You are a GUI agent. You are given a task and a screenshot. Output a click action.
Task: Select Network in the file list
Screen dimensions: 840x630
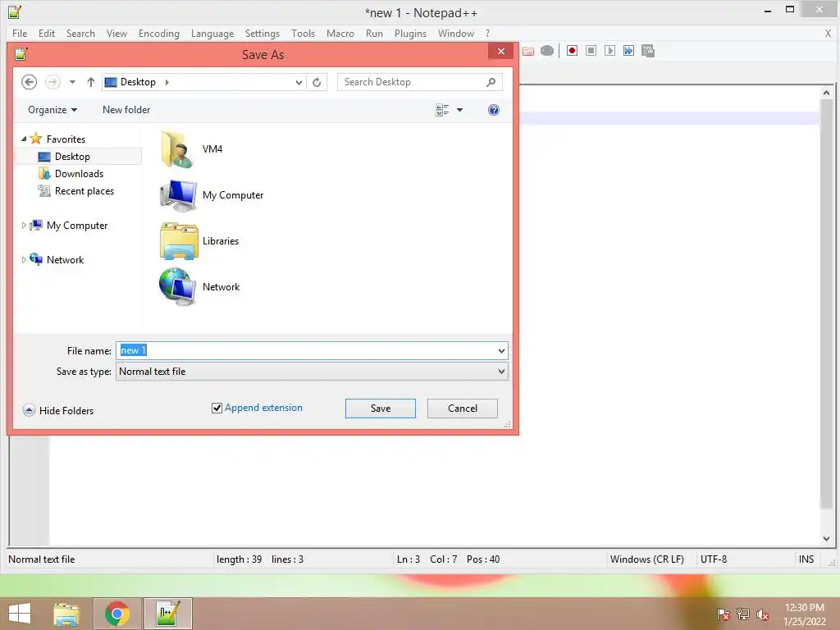(x=199, y=287)
